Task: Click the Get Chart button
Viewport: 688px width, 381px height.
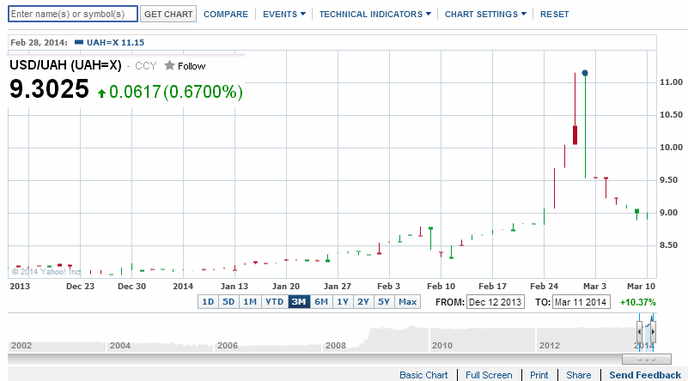Action: tap(168, 14)
